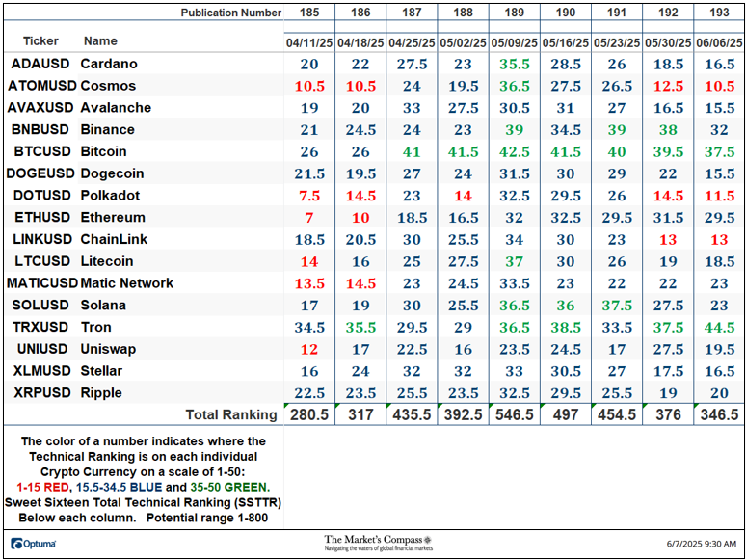The width and height of the screenshot is (746, 560).
Task: Click The Market's Compass logo
Action: click(378, 543)
